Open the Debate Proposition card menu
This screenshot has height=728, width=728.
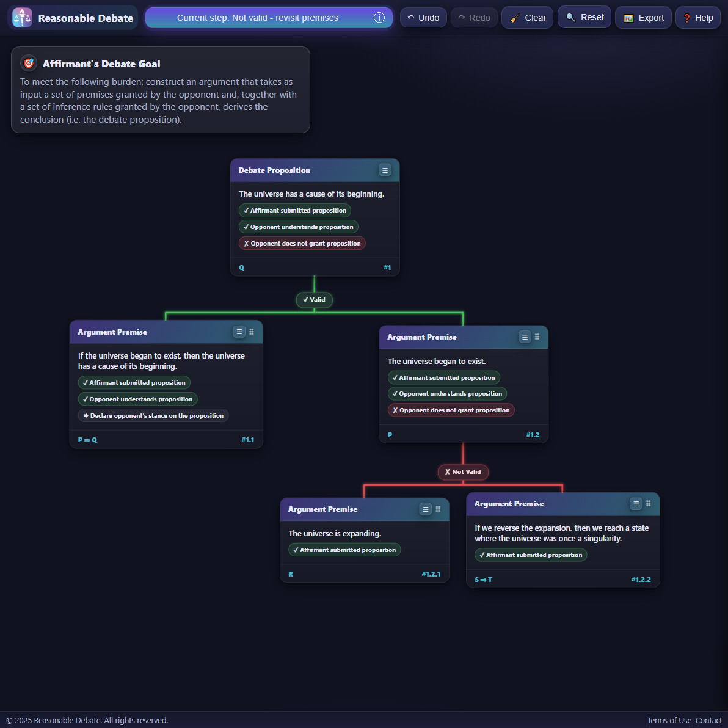coord(385,170)
